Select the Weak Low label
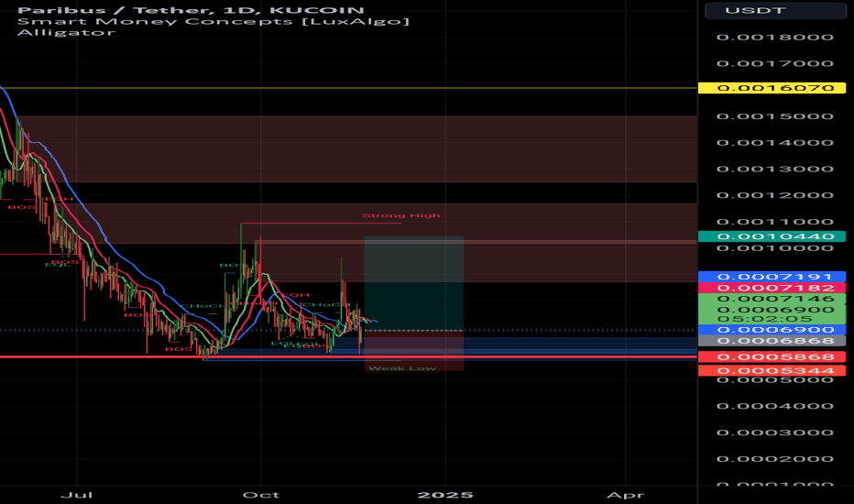Viewport: 854px width, 504px height. 402,368
